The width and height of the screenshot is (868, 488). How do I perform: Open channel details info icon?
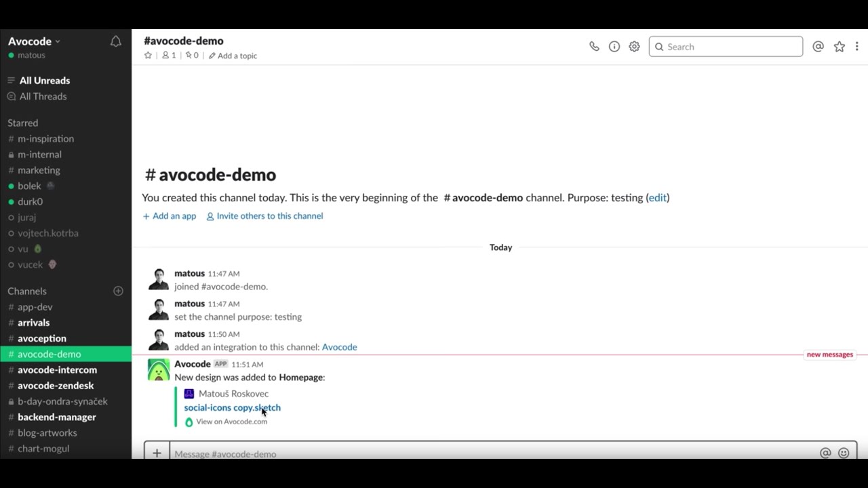[614, 47]
